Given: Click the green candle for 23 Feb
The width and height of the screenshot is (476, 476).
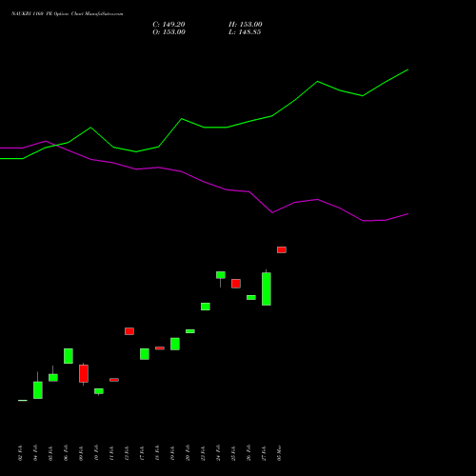Looking at the screenshot, I should [206, 307].
